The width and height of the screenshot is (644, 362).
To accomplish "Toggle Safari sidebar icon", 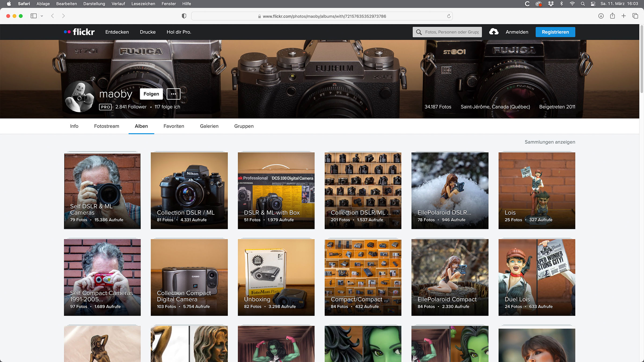I will coord(34,16).
